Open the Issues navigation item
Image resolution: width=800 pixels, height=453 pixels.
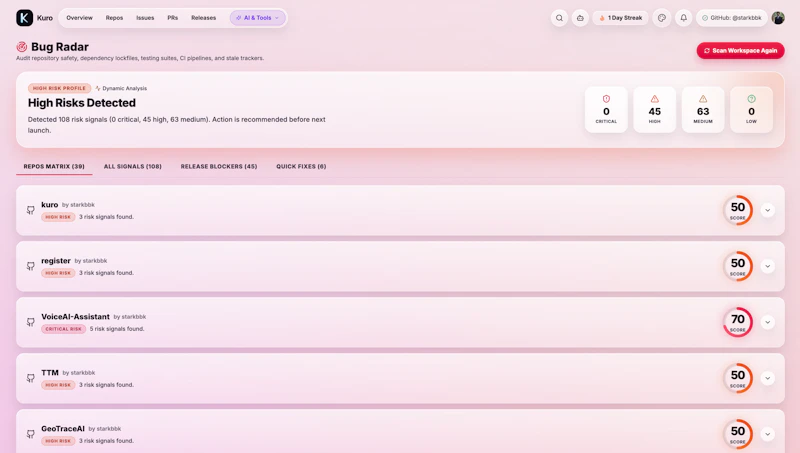pyautogui.click(x=145, y=18)
